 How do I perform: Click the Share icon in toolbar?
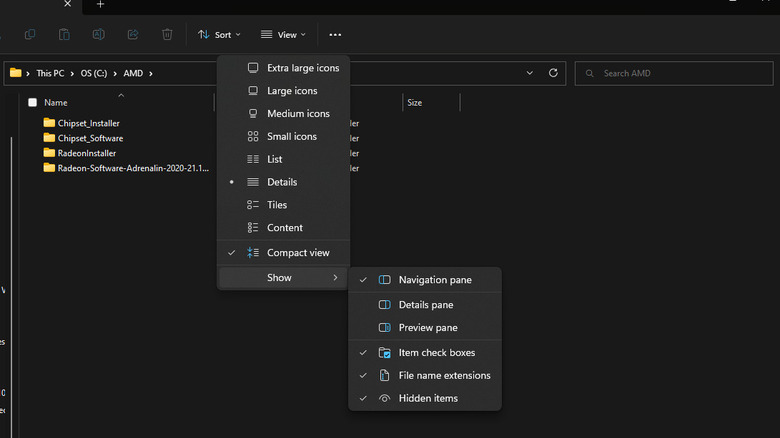tap(133, 35)
